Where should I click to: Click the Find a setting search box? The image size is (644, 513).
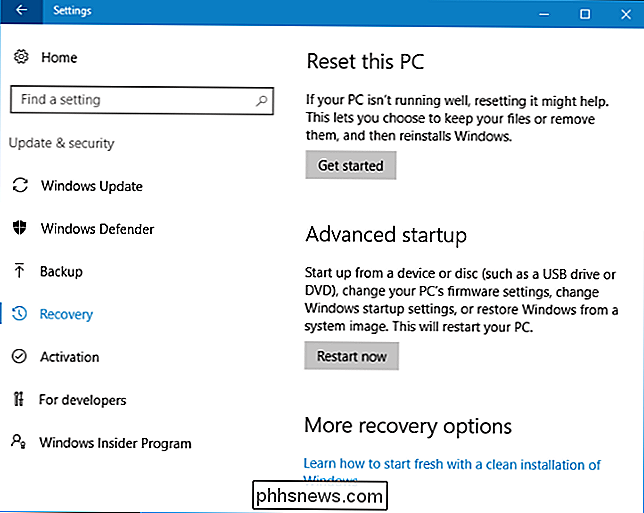tap(142, 100)
